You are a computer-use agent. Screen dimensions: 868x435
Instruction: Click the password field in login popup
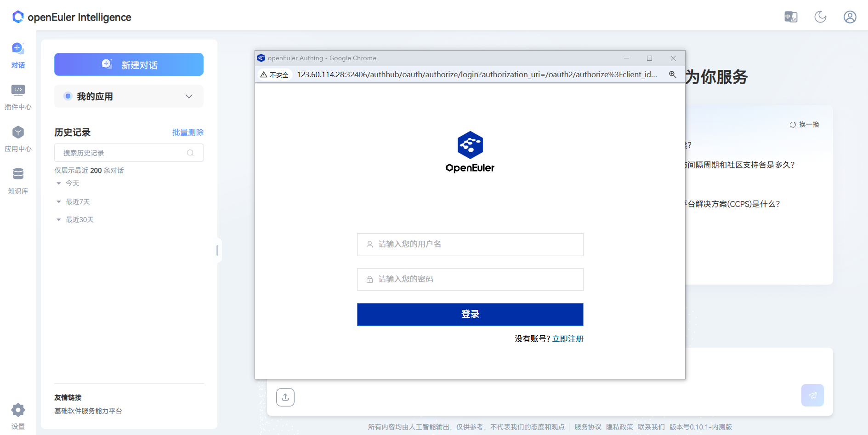(470, 279)
